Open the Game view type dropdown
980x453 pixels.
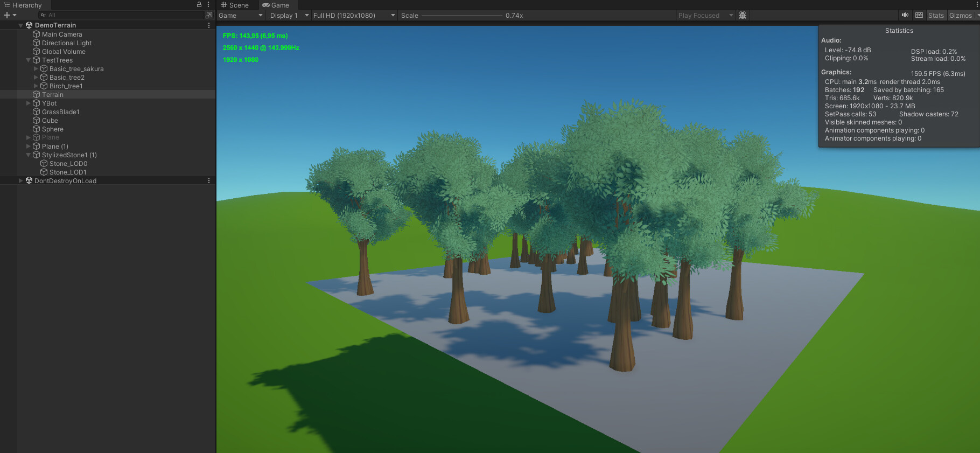click(241, 16)
